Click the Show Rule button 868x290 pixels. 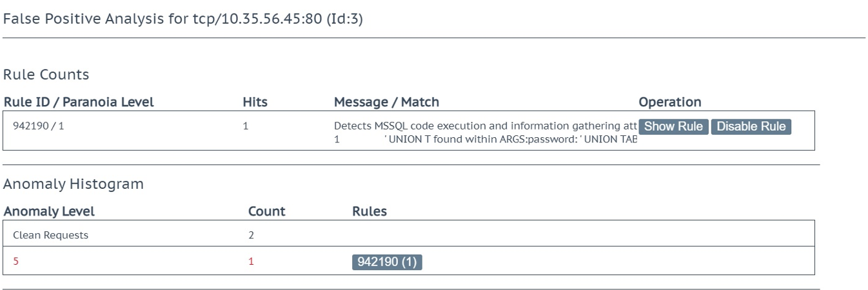point(673,127)
